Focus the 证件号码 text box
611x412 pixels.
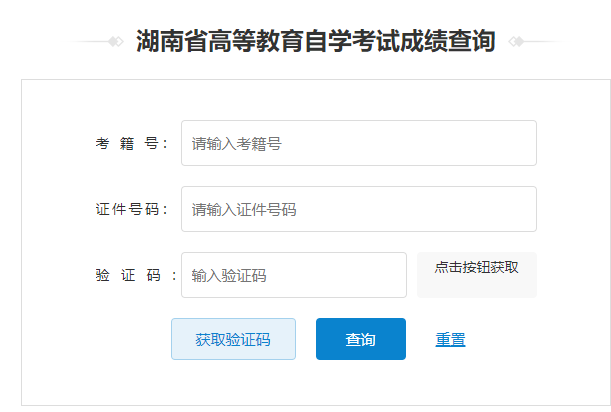coord(358,209)
